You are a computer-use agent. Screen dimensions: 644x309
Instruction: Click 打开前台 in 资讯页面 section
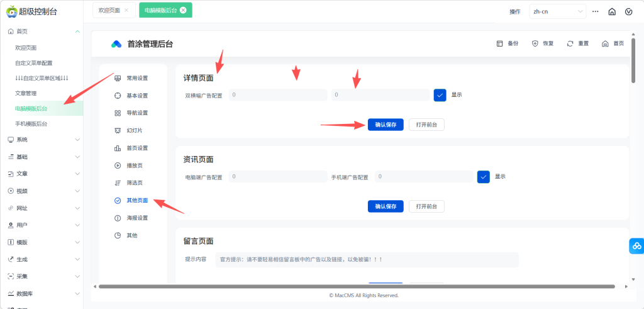click(426, 206)
